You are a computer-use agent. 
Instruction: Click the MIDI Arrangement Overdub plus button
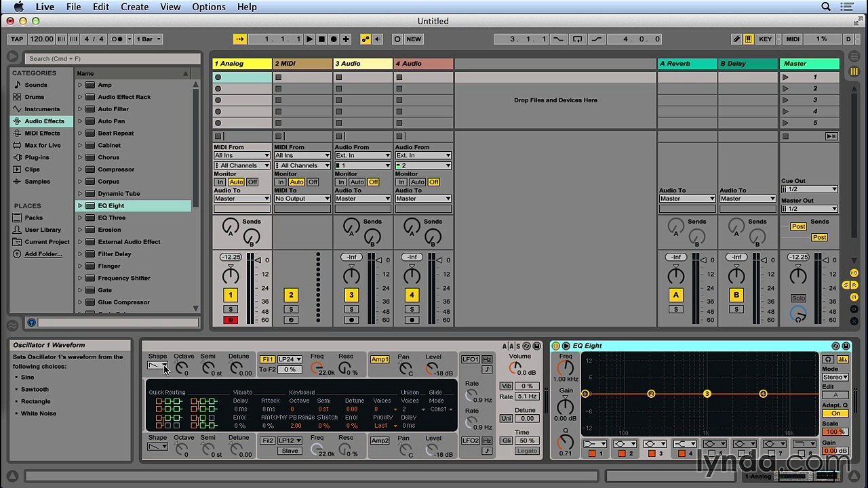[346, 39]
